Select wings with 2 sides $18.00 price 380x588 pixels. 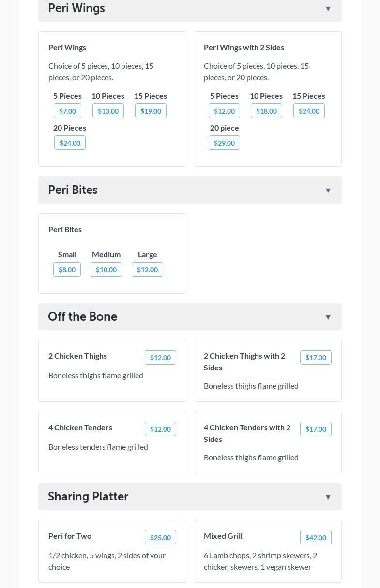[x=266, y=111]
